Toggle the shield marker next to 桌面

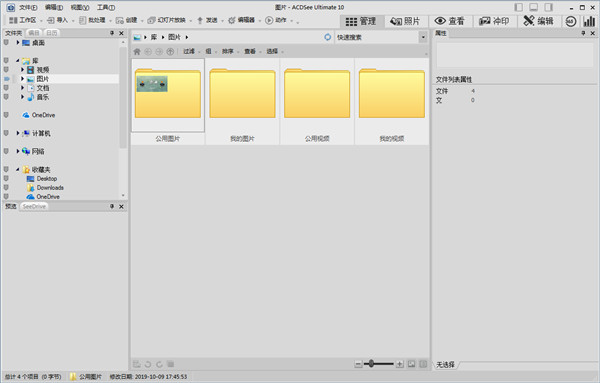(6, 42)
